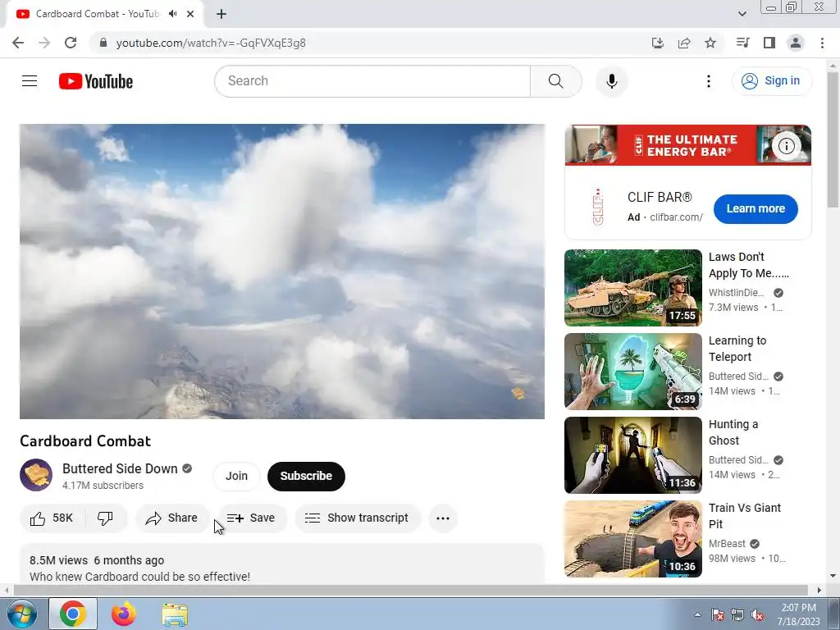Open File Explorer from taskbar
The image size is (840, 630).
click(x=176, y=614)
